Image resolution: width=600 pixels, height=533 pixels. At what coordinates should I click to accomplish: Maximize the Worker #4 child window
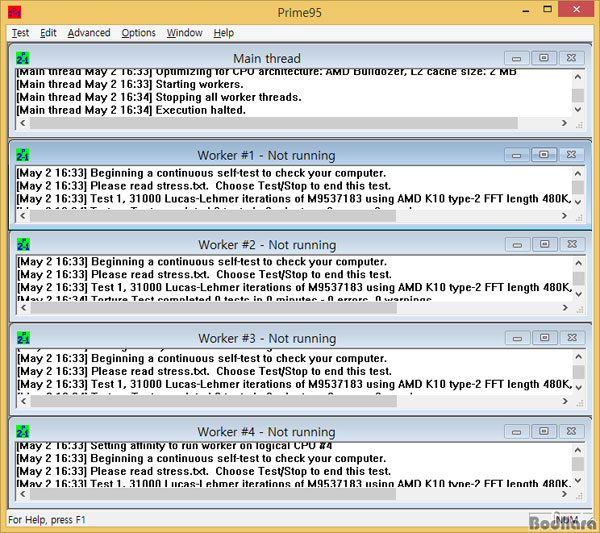(x=544, y=431)
